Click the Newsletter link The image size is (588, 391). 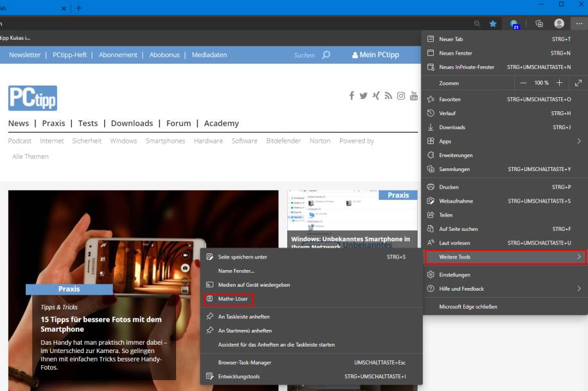25,55
